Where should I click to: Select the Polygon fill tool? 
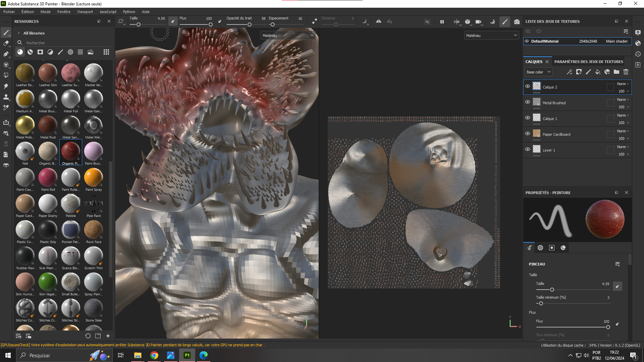click(6, 65)
